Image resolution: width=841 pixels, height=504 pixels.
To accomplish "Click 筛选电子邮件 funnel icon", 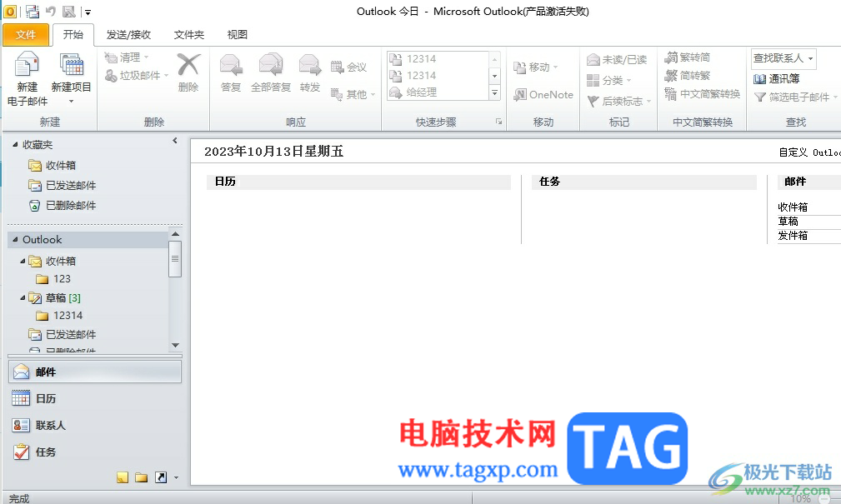I will click(759, 97).
